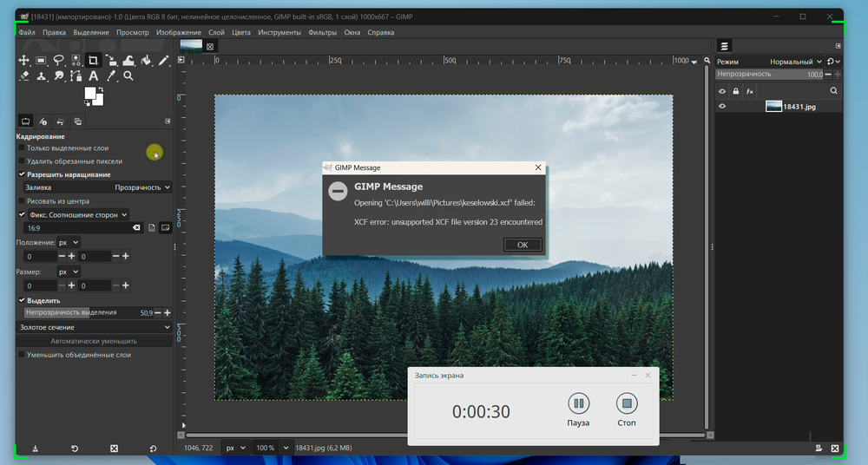Click OK in GIMP Message dialog
This screenshot has width=868, height=465.
click(x=523, y=245)
